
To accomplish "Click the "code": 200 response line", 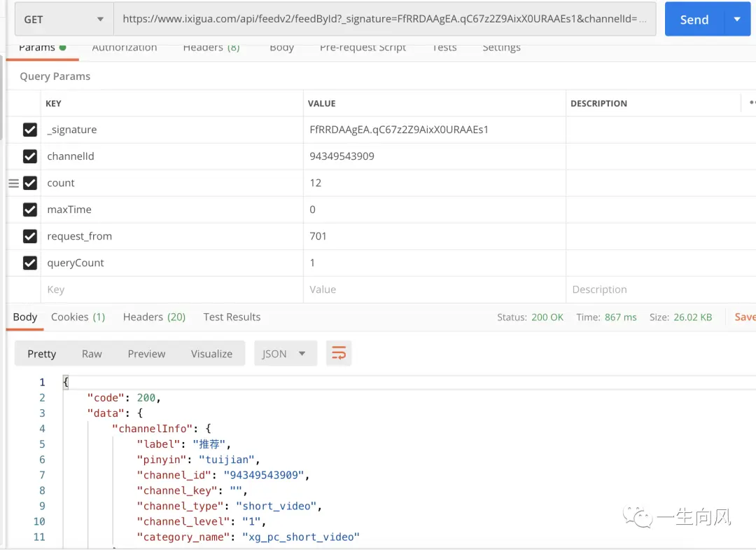I will (x=123, y=397).
